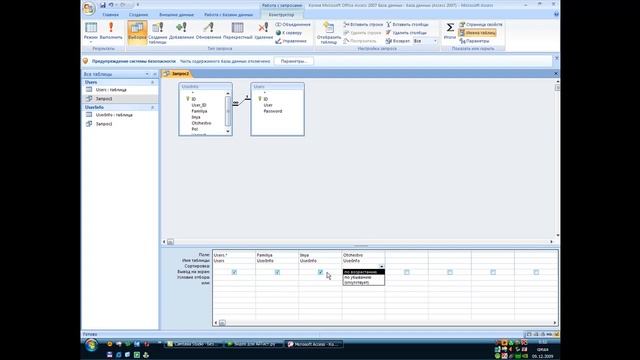The height and width of the screenshot is (360, 640).
Task: Choose the Обновление update query type
Action: tap(208, 32)
